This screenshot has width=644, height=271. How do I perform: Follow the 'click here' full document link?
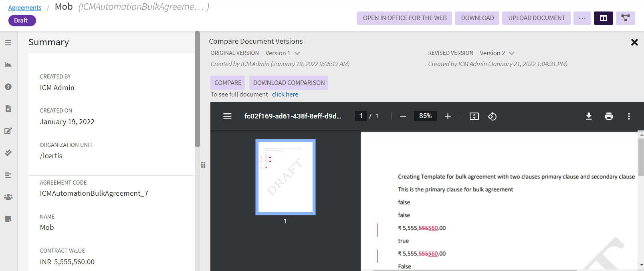click(x=285, y=94)
